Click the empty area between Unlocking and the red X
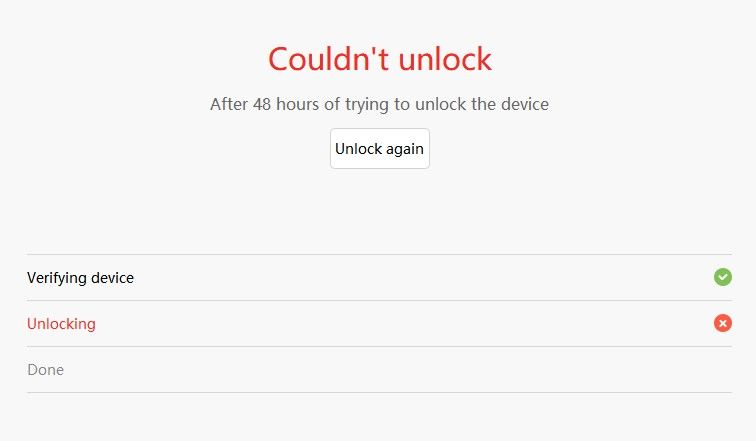This screenshot has height=441, width=756. [x=405, y=323]
